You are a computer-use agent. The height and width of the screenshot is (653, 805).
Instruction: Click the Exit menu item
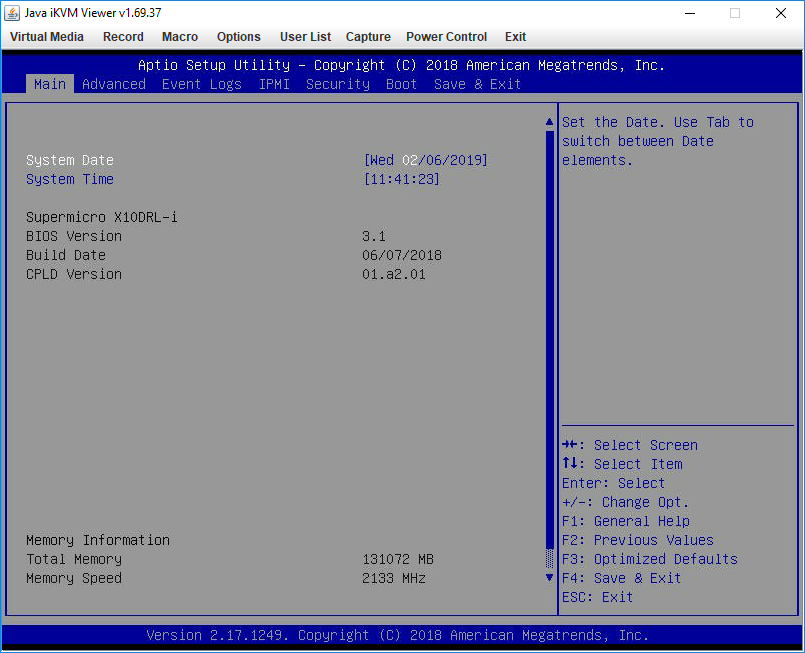tap(515, 37)
